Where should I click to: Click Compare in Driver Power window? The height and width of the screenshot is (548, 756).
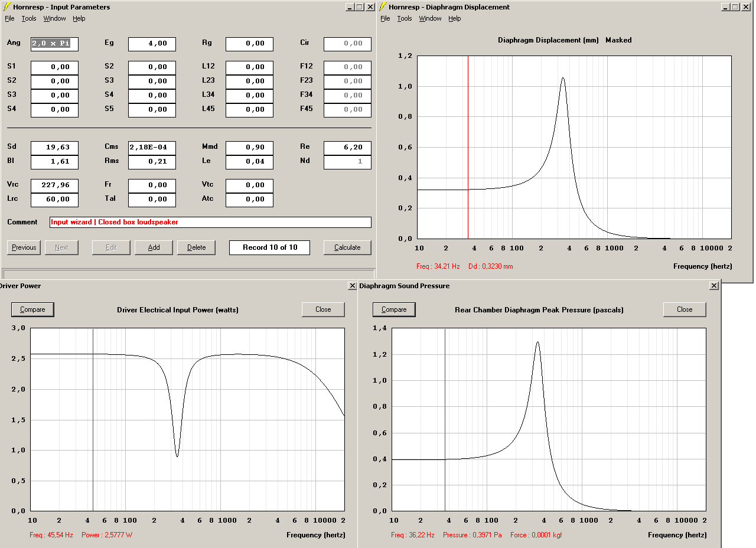point(32,309)
